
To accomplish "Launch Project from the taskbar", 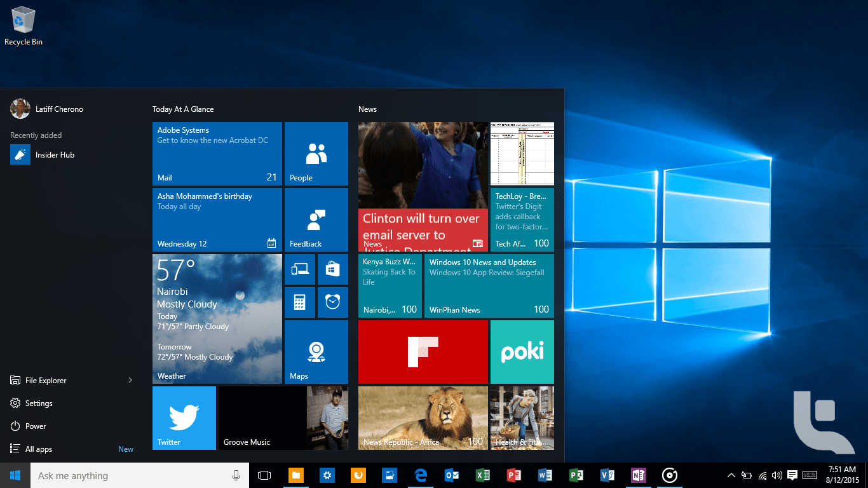I will (576, 475).
